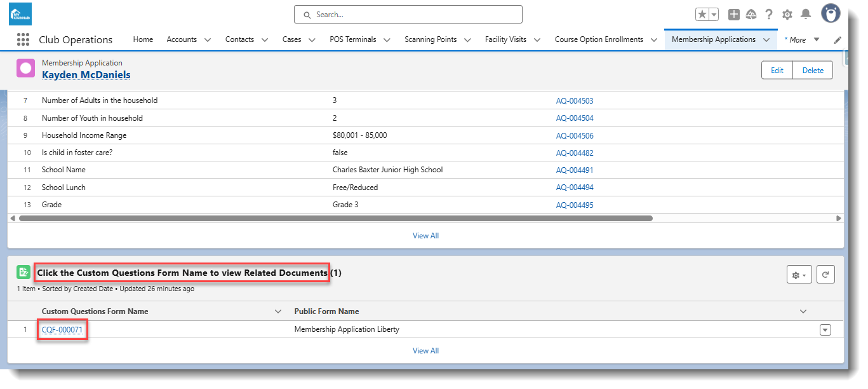Open the CQF-000071 form link

tap(62, 329)
